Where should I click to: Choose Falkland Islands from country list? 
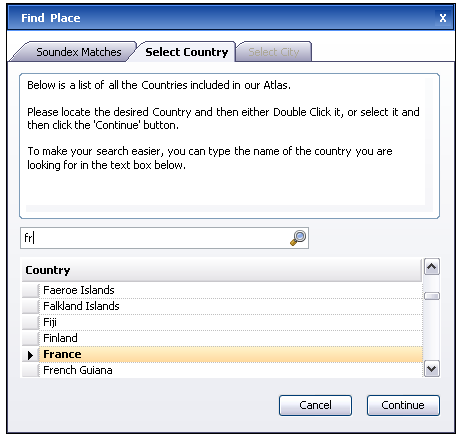coord(231,306)
